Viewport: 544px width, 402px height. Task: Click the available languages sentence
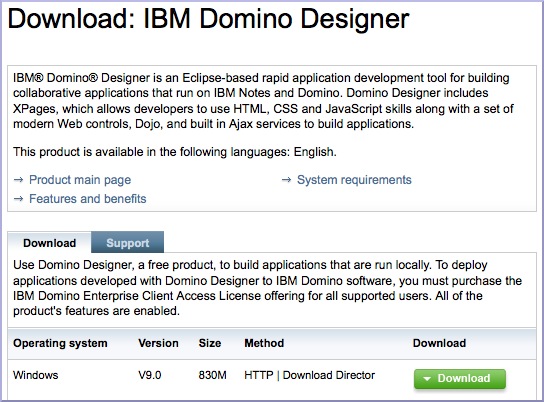point(175,152)
